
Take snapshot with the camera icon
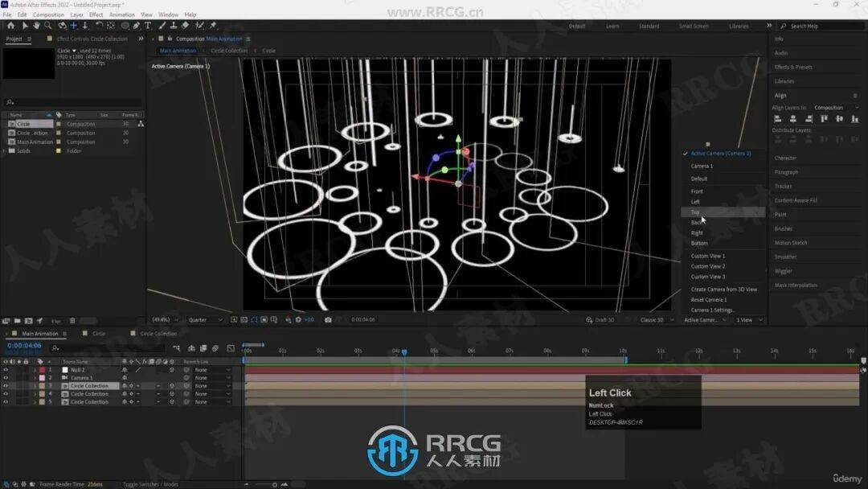[328, 319]
